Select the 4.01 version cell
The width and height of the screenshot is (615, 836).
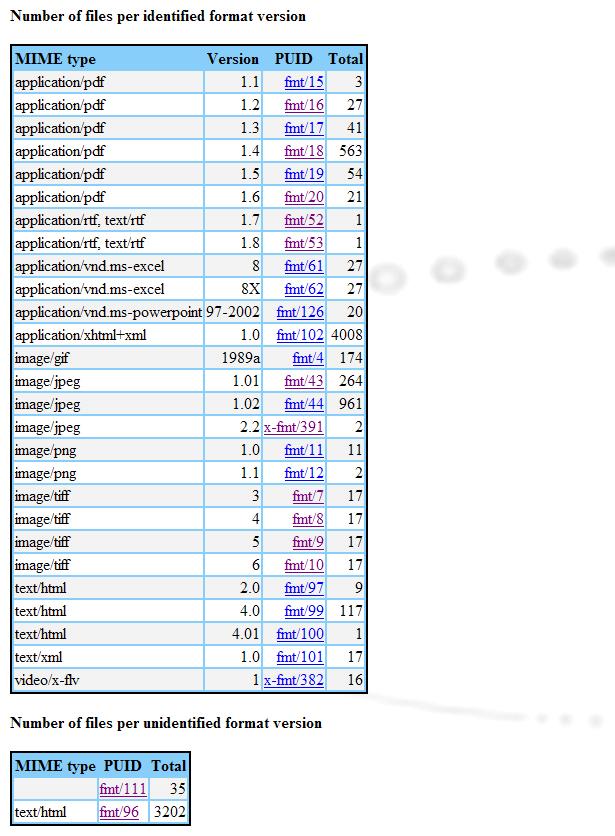pyautogui.click(x=233, y=634)
